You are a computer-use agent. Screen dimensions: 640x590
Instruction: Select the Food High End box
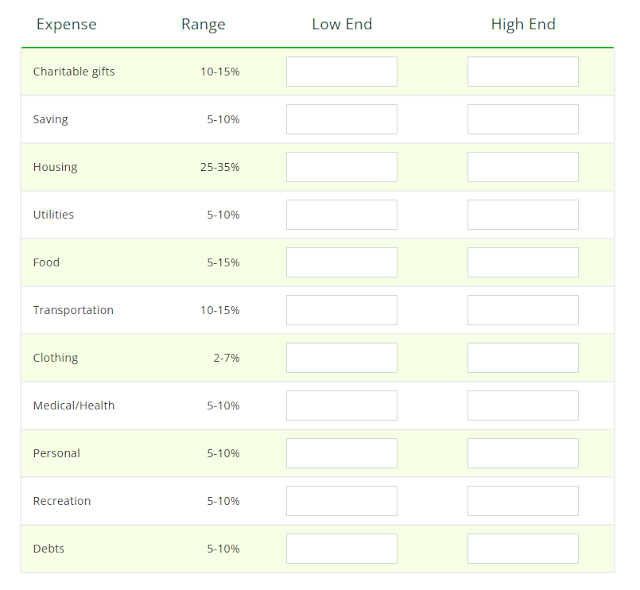tap(523, 262)
